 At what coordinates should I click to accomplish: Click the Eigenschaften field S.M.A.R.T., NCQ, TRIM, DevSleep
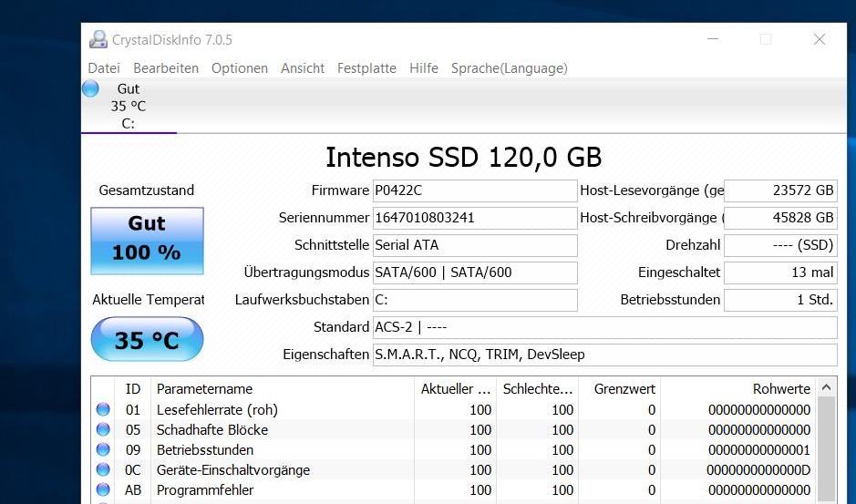click(605, 355)
